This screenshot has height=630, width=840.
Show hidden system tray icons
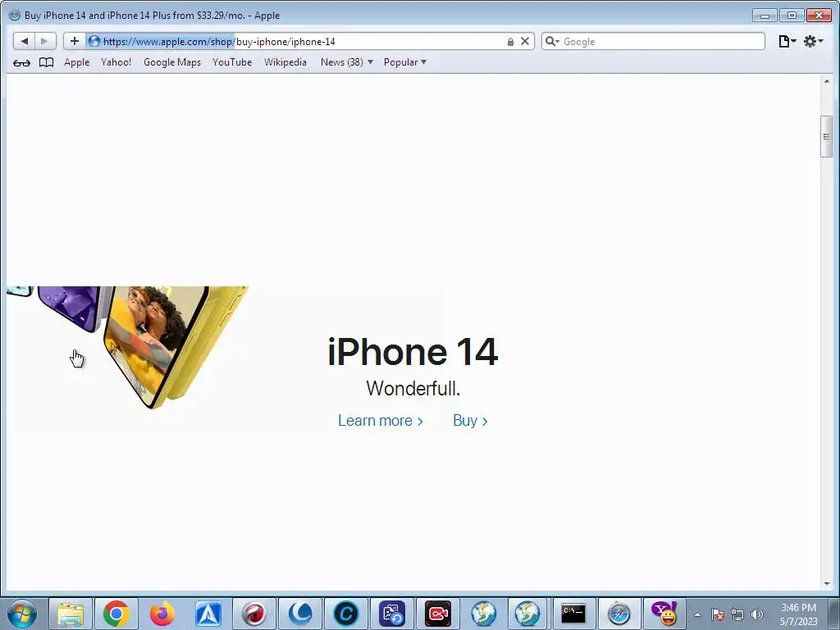[697, 614]
